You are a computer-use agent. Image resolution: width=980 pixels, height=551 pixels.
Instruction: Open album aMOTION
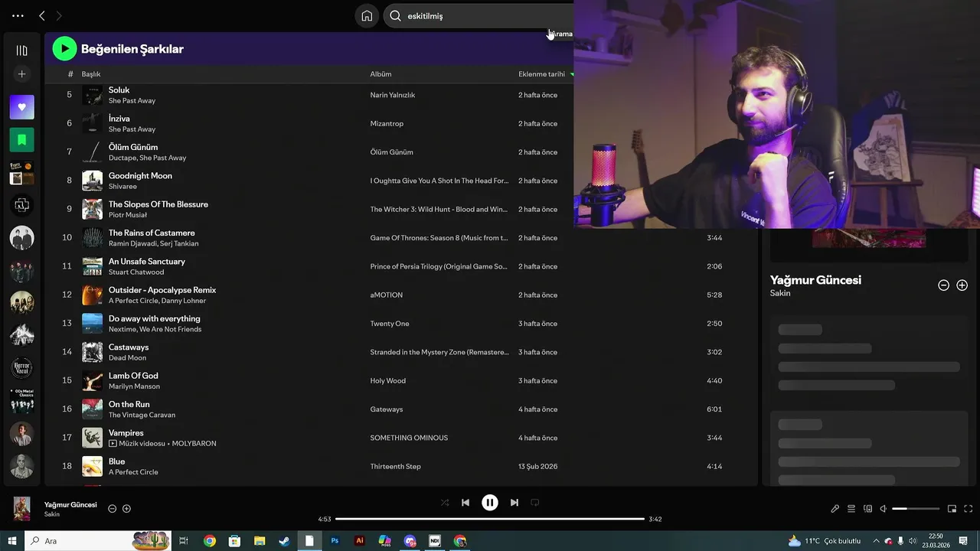[386, 295]
